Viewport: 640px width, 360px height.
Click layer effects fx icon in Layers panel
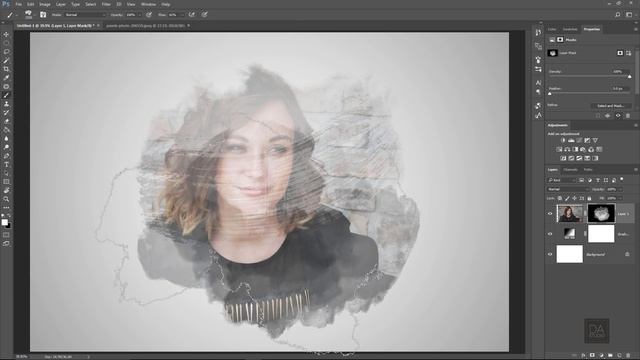tap(583, 356)
